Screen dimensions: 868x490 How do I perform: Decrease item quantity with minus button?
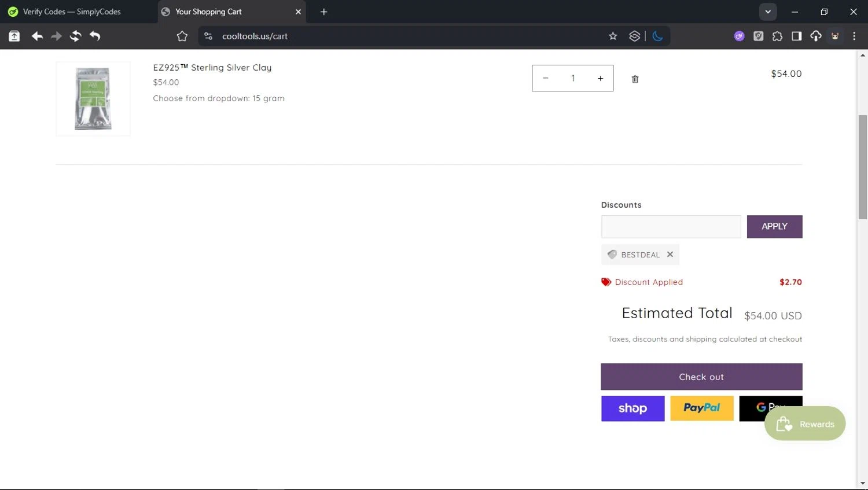pyautogui.click(x=545, y=78)
